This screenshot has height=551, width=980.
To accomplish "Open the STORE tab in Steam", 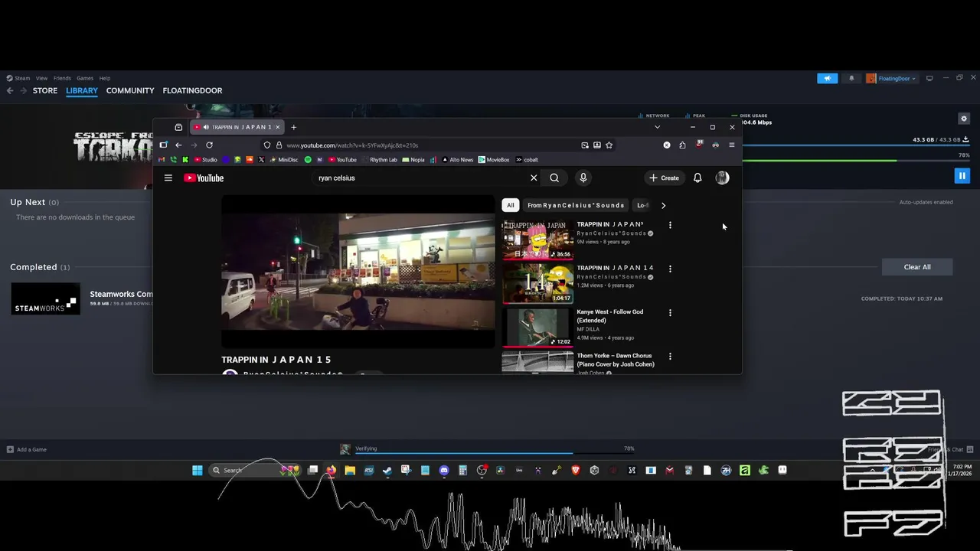I will click(x=45, y=90).
